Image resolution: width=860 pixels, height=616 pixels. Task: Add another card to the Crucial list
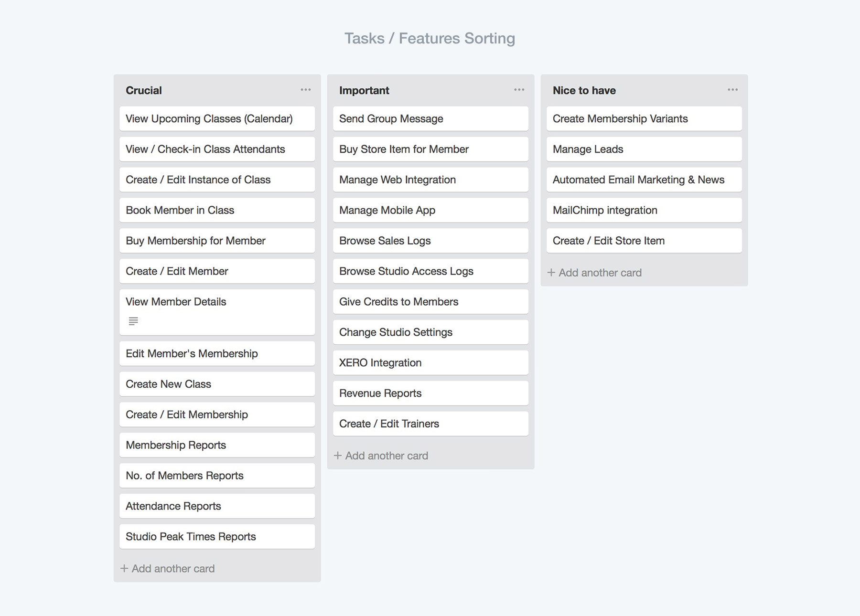pos(168,568)
